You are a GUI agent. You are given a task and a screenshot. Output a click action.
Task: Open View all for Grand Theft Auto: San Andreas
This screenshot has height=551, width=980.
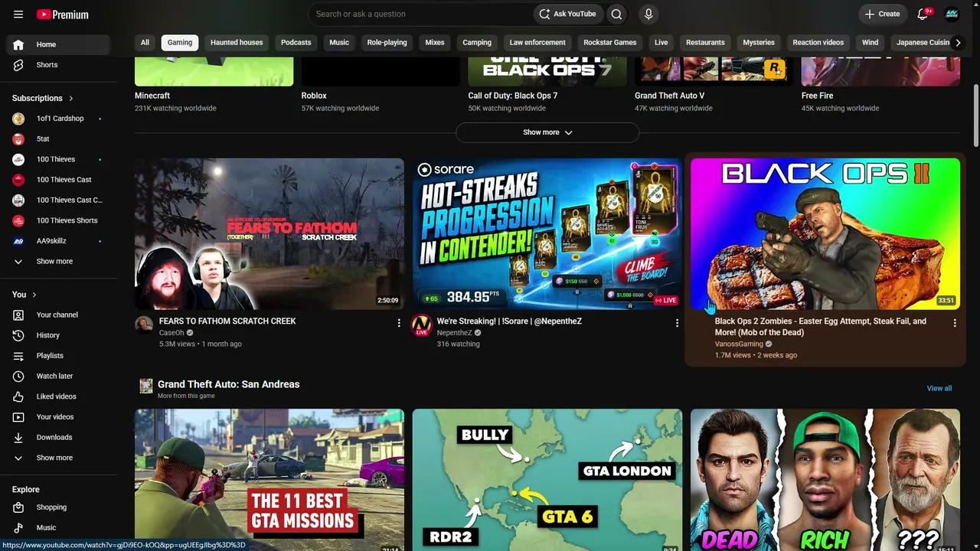click(x=939, y=389)
